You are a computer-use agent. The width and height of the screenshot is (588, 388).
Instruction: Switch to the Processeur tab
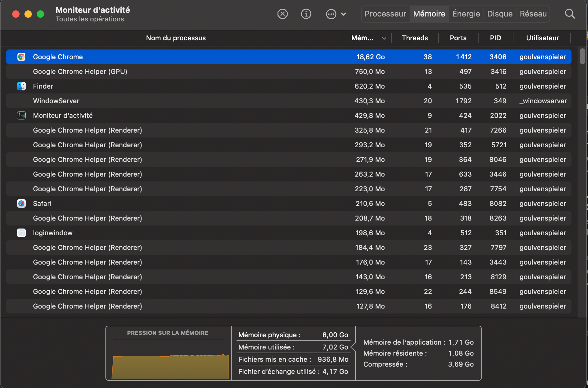(385, 14)
